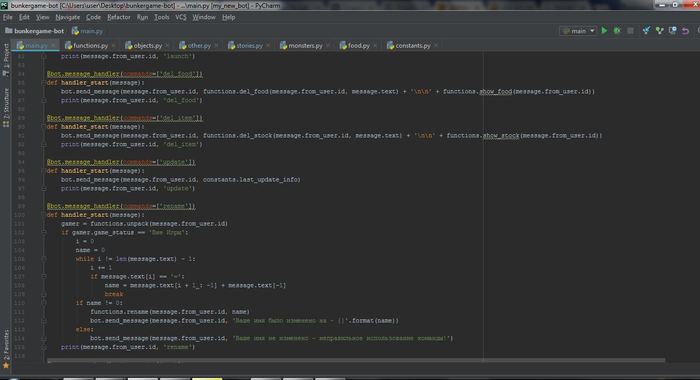
Task: Close the functions.py editor tab
Action: point(113,46)
